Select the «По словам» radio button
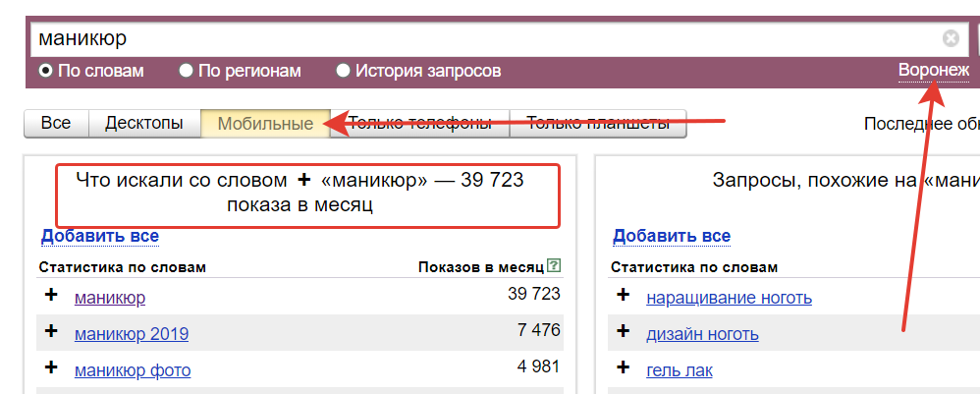Image resolution: width=980 pixels, height=394 pixels. [45, 71]
